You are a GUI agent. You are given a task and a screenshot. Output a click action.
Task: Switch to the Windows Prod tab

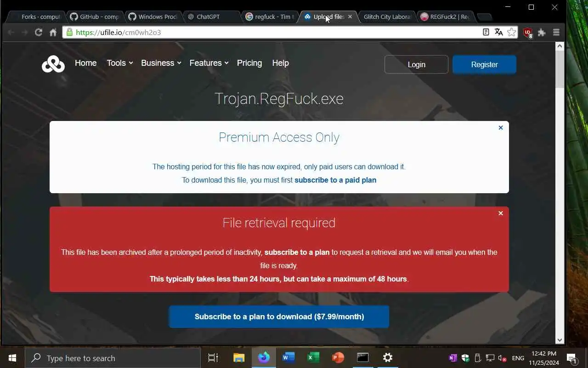pos(153,17)
